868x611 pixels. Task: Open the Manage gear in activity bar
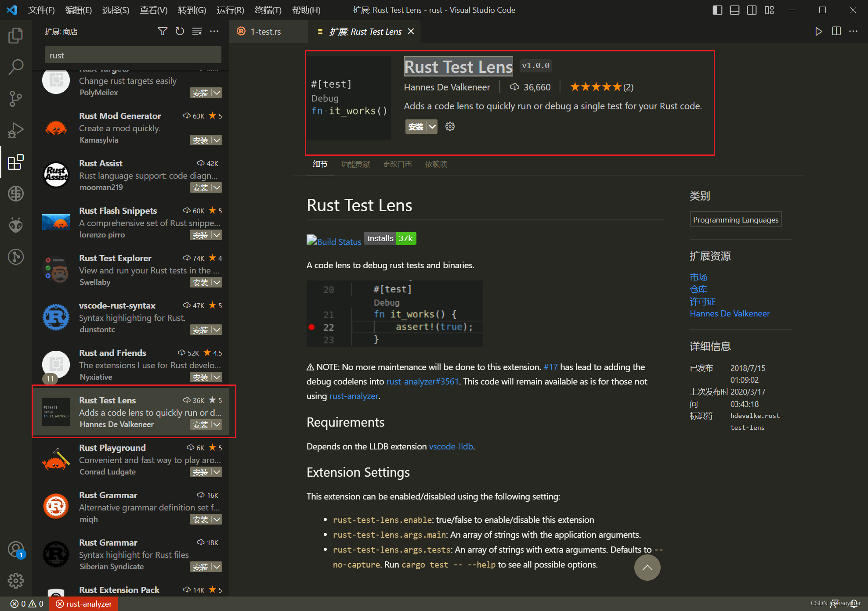(16, 581)
